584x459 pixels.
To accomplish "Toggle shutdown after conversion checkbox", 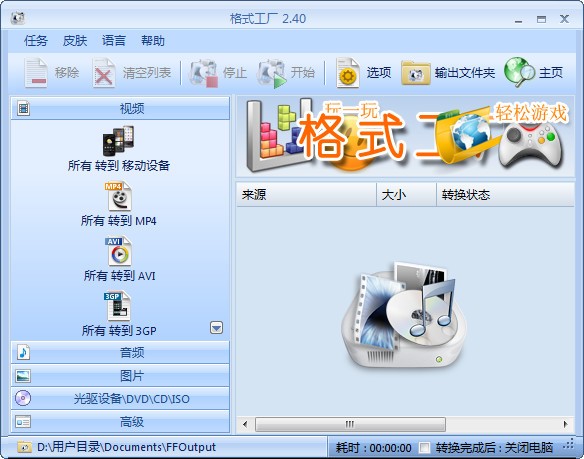I will (424, 447).
